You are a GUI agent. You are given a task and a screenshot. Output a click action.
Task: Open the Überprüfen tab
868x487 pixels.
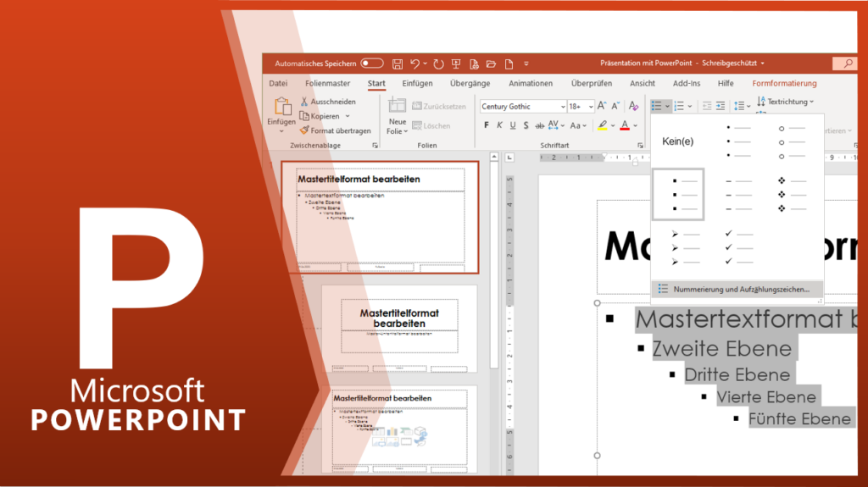tap(591, 84)
